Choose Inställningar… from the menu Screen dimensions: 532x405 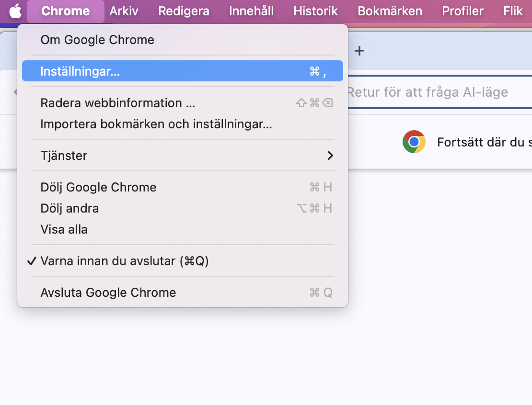[x=183, y=71]
